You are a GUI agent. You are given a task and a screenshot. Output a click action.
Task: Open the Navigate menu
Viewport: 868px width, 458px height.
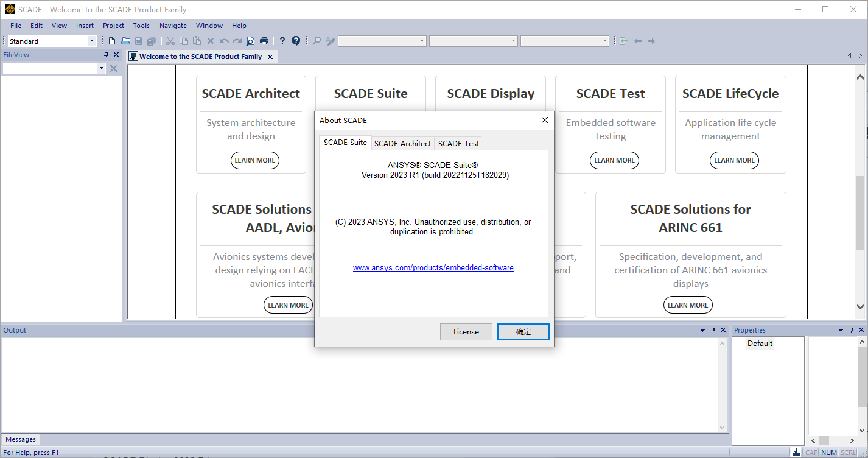pyautogui.click(x=173, y=26)
